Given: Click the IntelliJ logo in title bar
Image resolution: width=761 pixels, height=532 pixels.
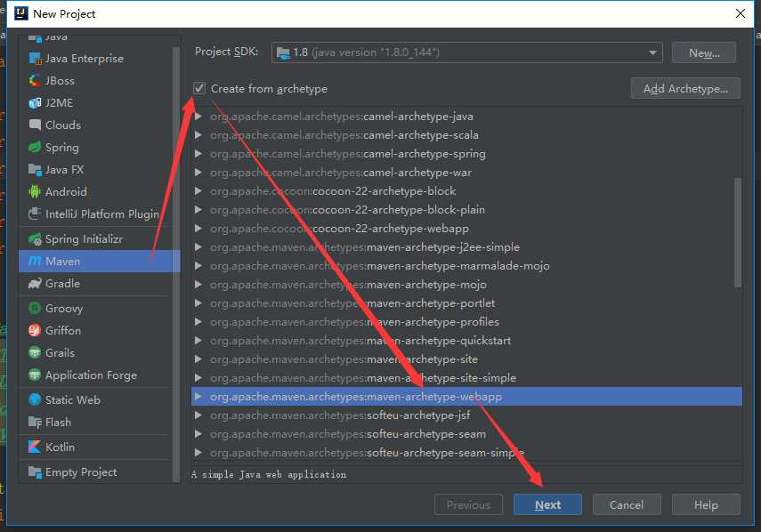Looking at the screenshot, I should click(x=21, y=13).
